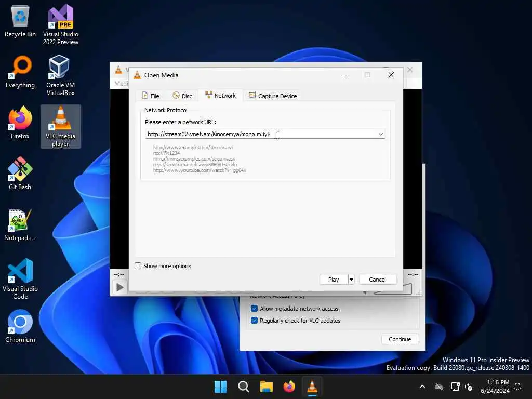Select the Network tab
The width and height of the screenshot is (532, 399).
click(x=220, y=96)
